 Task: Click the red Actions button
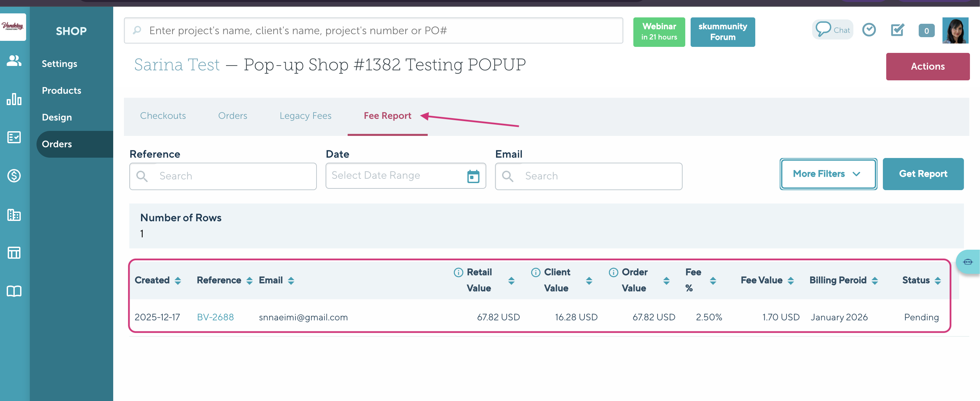click(x=927, y=67)
